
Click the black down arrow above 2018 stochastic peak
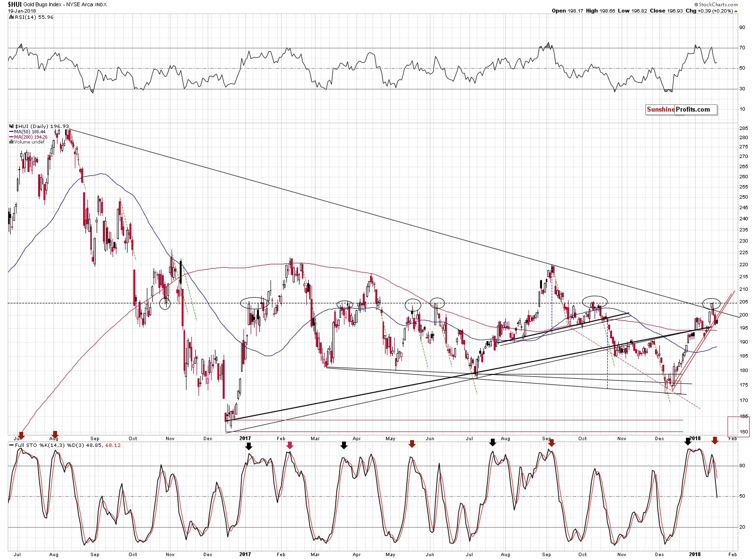(x=688, y=441)
